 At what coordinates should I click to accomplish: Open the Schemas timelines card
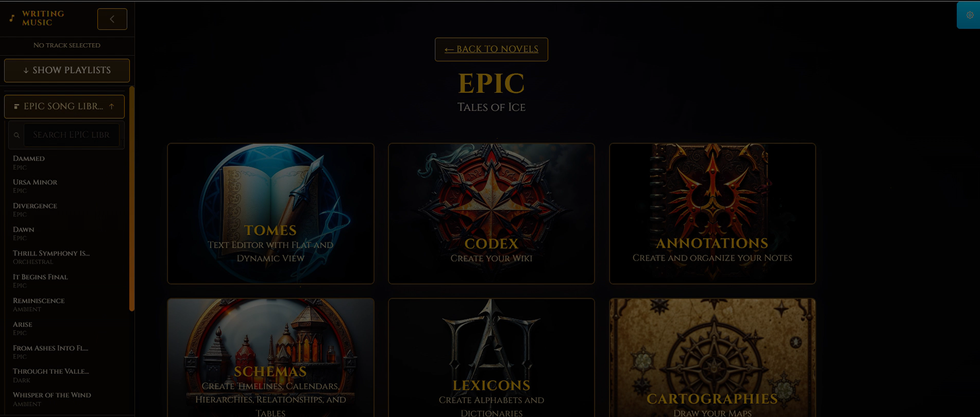[271, 358]
